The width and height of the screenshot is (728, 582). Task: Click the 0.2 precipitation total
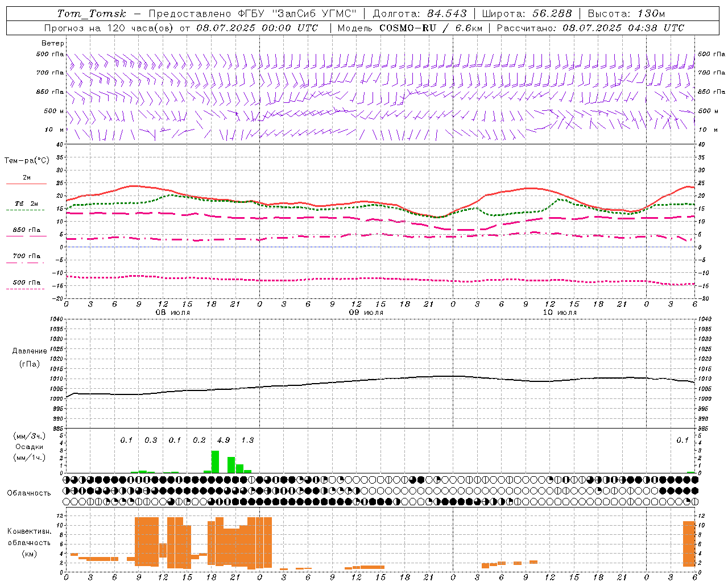(x=199, y=440)
